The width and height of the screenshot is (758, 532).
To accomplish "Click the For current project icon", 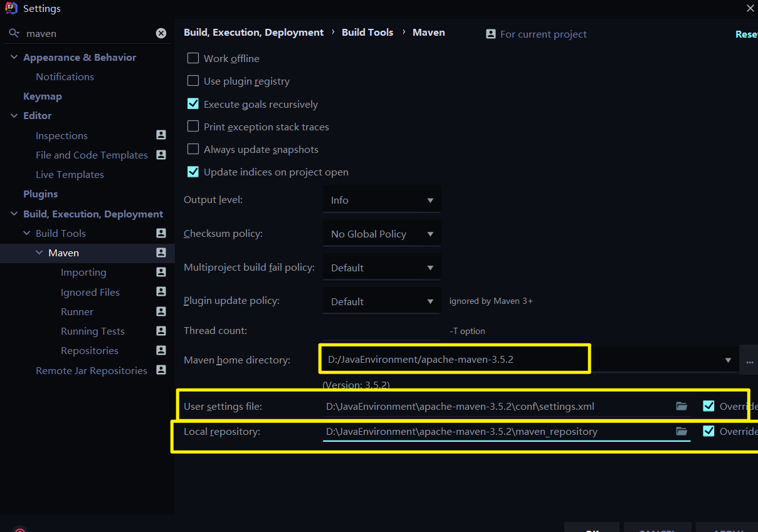I will tap(491, 34).
